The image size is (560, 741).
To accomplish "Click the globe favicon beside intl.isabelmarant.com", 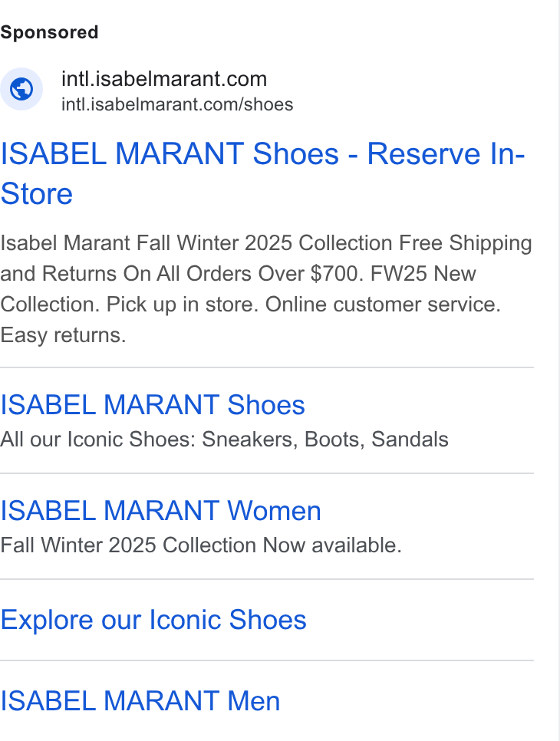I will click(21, 89).
